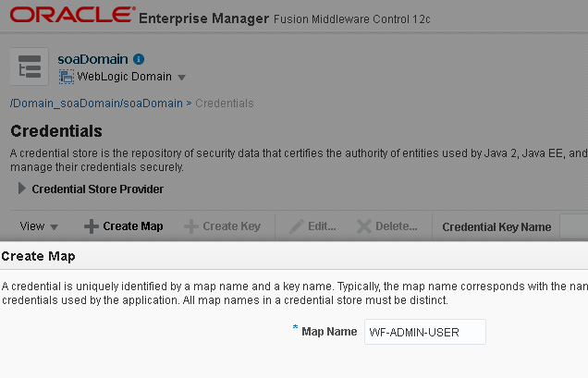This screenshot has height=378, width=588.
Task: Open the View dropdown menu
Action: tap(39, 226)
